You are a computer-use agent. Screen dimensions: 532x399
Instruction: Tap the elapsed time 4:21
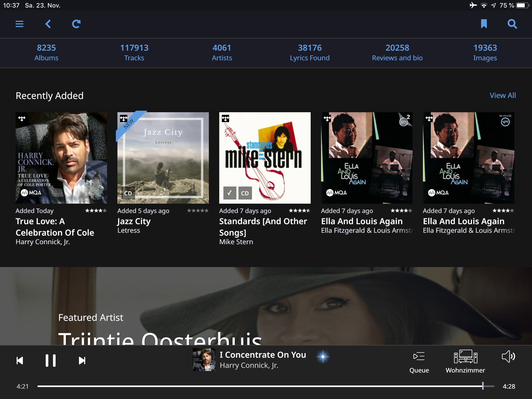pos(23,386)
